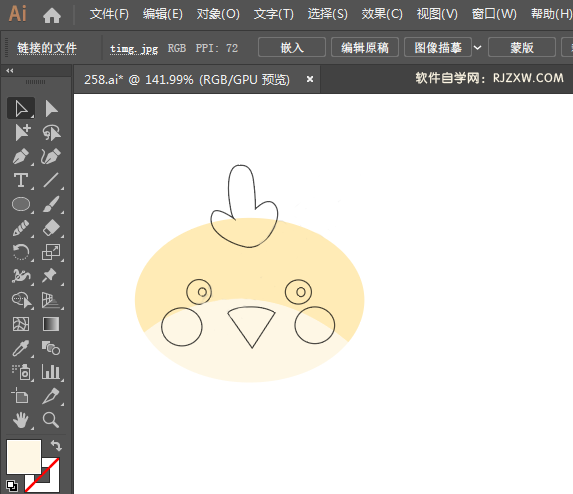Select the Zoom magnifier tool

[x=51, y=420]
